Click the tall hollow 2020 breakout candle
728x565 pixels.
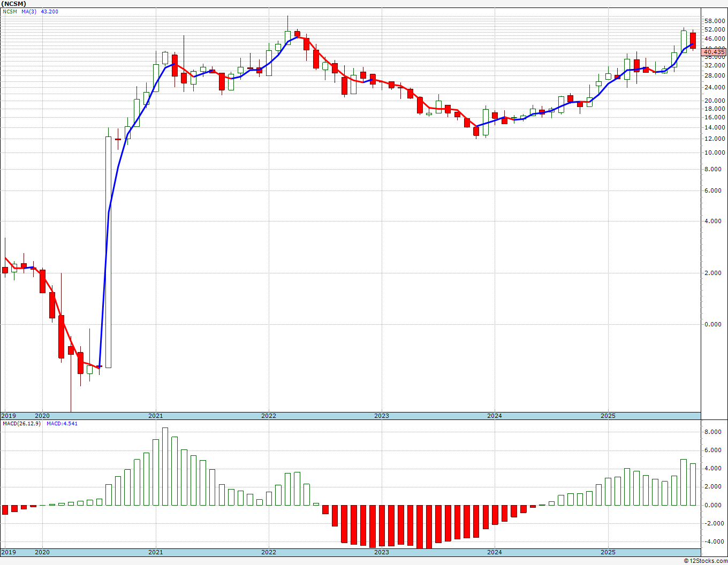108,252
